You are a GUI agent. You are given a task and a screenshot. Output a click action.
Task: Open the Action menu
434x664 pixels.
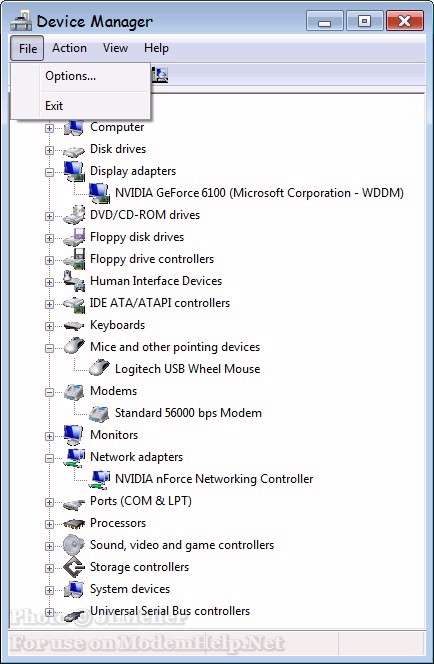(x=69, y=48)
